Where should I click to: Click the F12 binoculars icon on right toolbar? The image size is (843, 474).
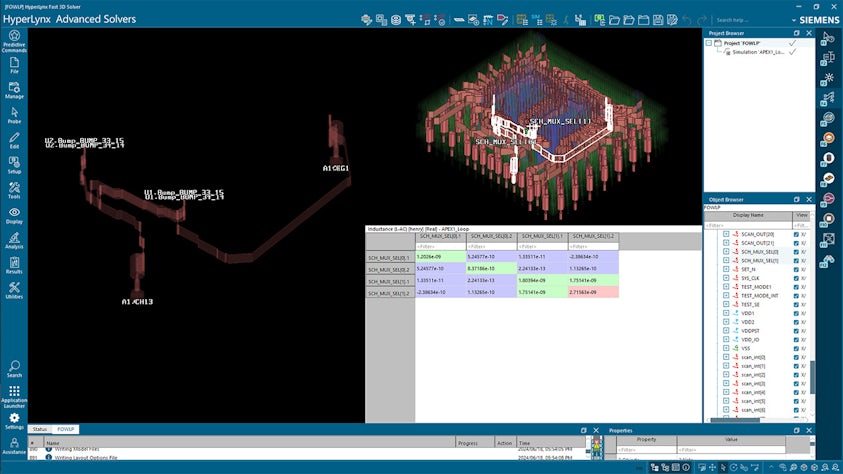click(828, 261)
